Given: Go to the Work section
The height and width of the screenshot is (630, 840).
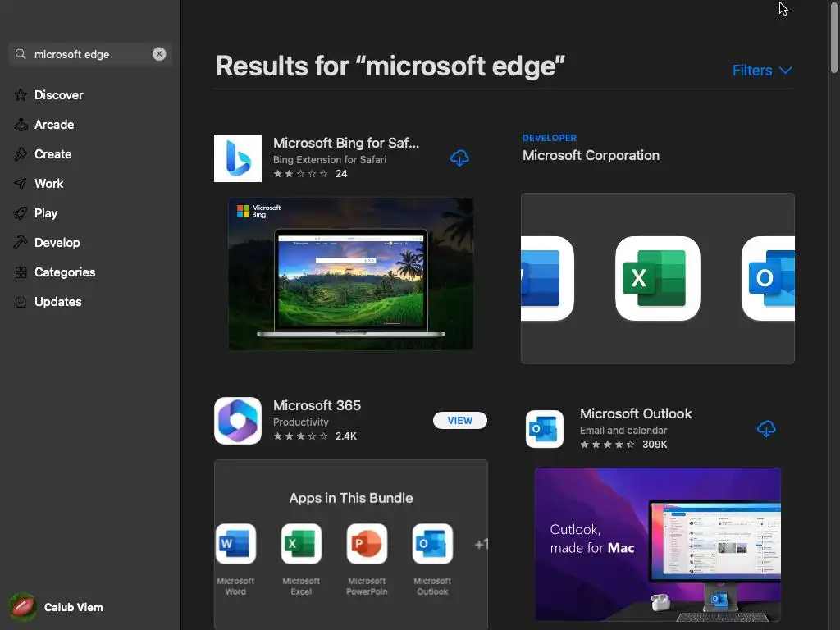Looking at the screenshot, I should point(48,183).
